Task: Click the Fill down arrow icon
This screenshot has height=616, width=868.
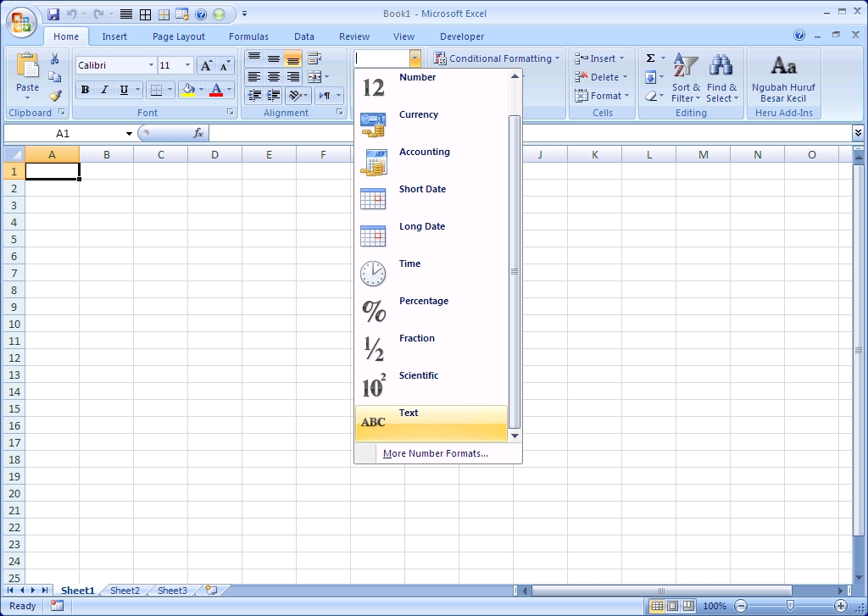Action: coord(650,77)
